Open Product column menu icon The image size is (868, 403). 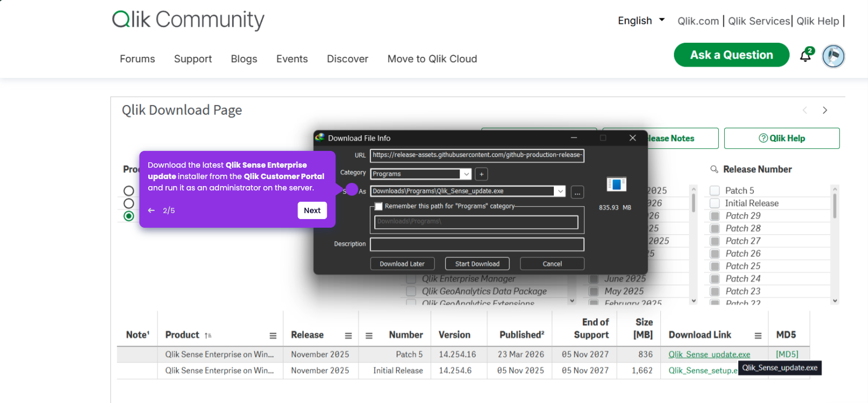273,335
